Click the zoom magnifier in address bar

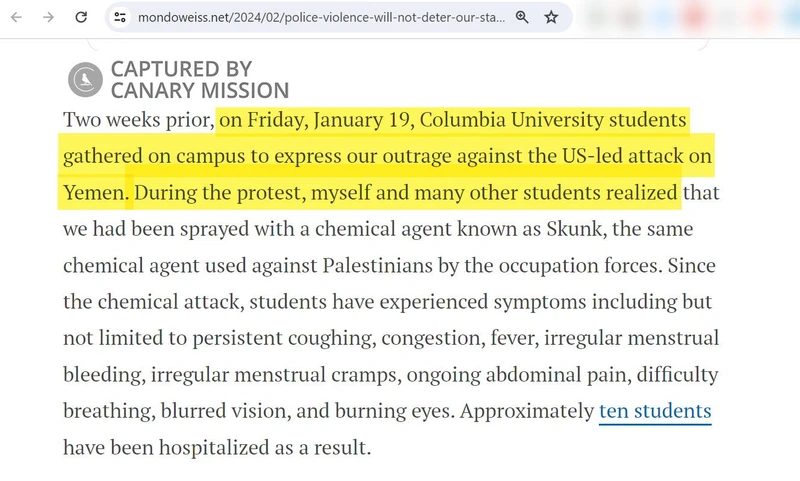click(x=522, y=17)
